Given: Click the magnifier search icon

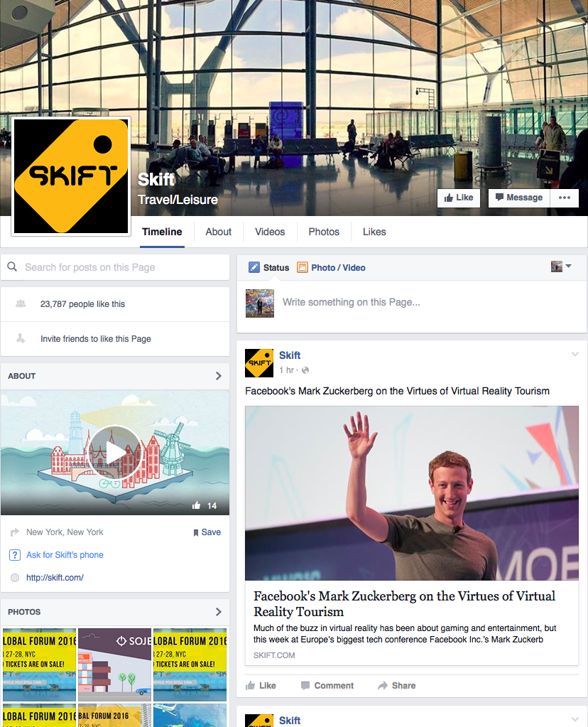Looking at the screenshot, I should click(x=13, y=267).
